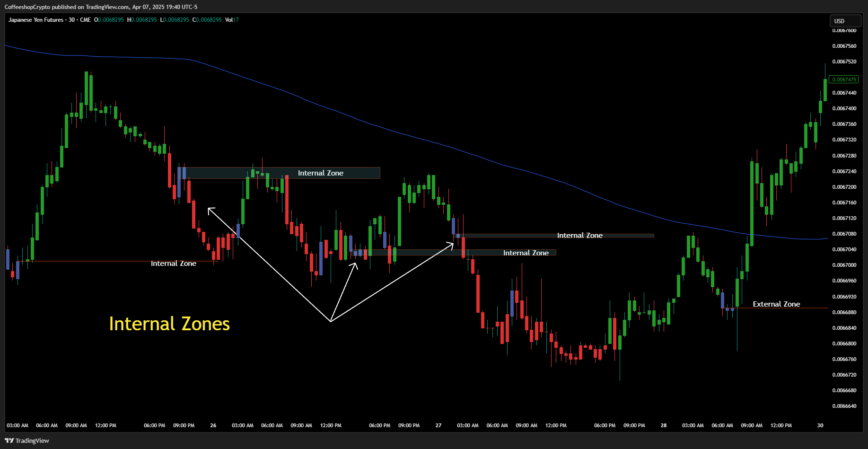Viewport: 868px width, 449px height.
Task: Click the 0.0067360 price axis label
Action: (844, 124)
